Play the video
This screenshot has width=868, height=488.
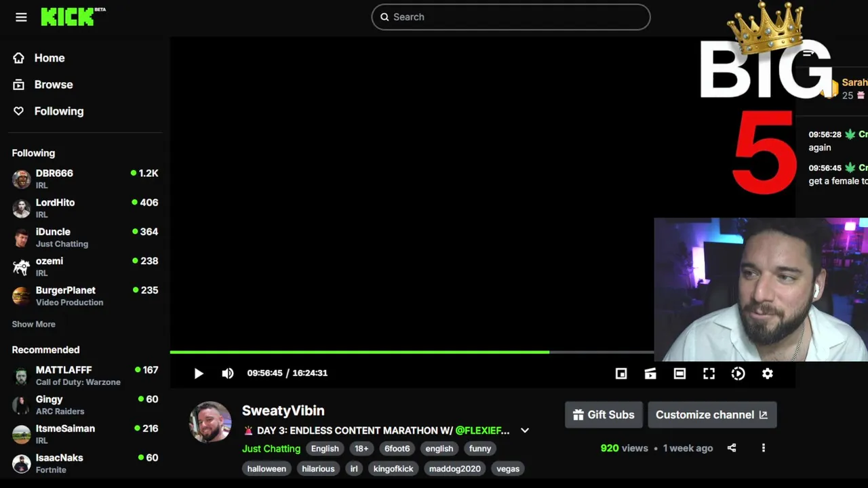[x=199, y=373]
